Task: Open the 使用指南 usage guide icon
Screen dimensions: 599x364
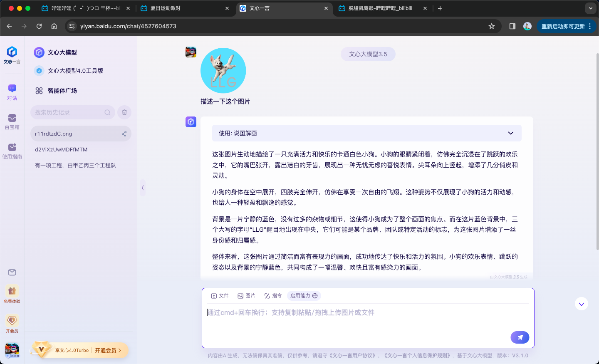Action: 12,151
